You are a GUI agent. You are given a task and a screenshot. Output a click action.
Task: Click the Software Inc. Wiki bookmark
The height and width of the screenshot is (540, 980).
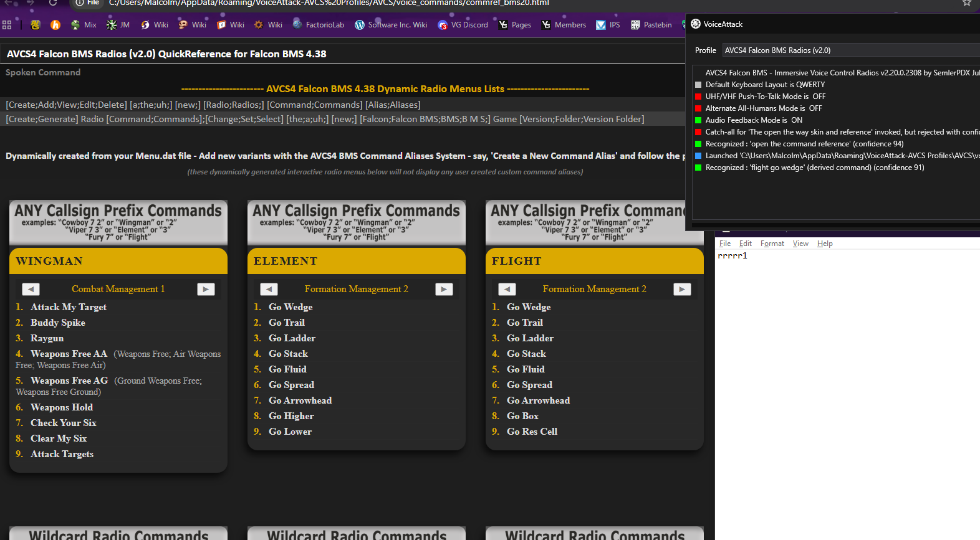pos(391,25)
